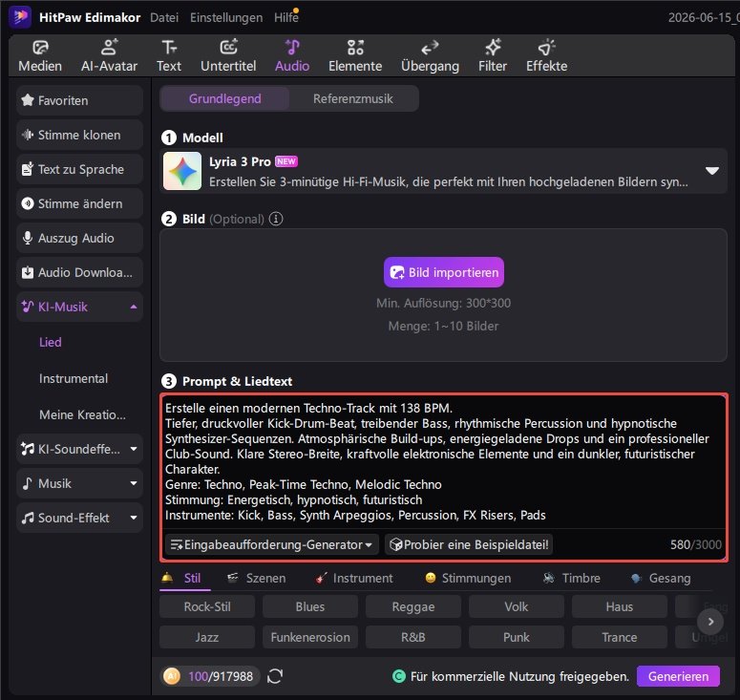Click the commercial use green badge icon
Screen dimensions: 740x700
pyautogui.click(x=399, y=676)
